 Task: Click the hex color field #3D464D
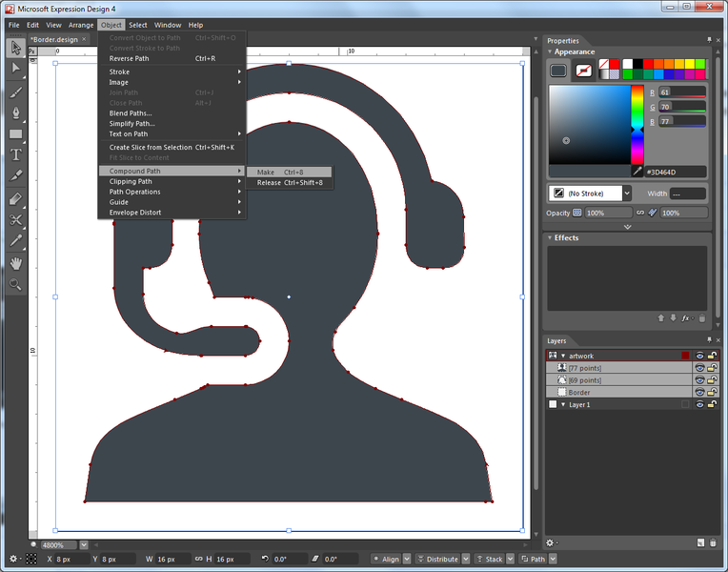click(675, 172)
